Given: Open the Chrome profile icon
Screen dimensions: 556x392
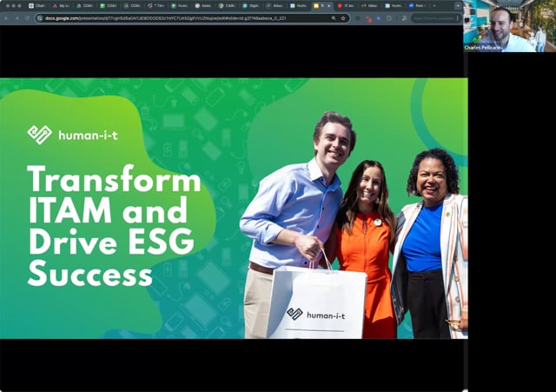Looking at the screenshot, I should 404,18.
